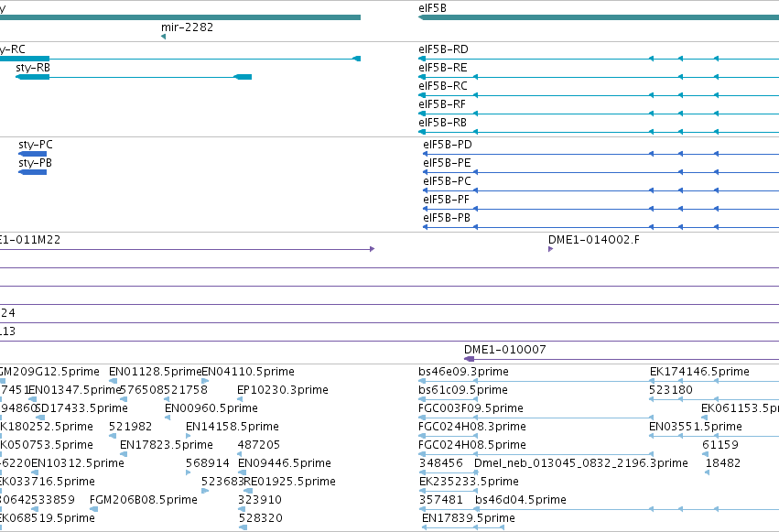Select the mir-2282 feature label
The height and width of the screenshot is (532, 779).
[187, 27]
